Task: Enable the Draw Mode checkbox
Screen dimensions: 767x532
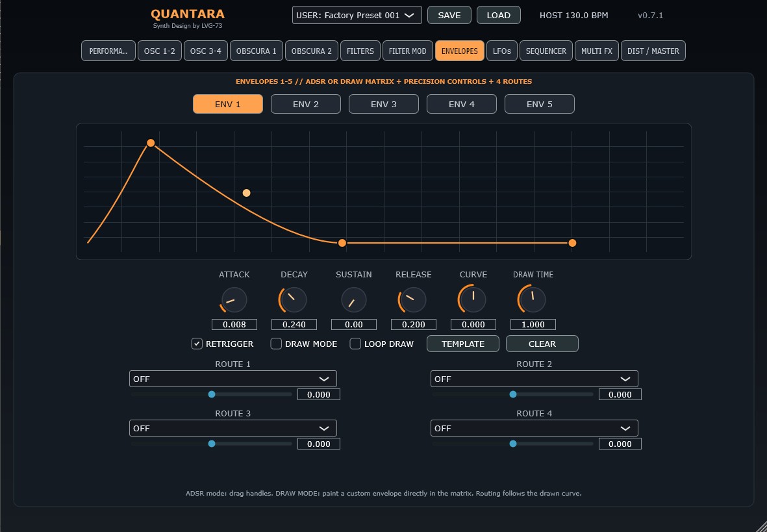Action: pos(276,344)
